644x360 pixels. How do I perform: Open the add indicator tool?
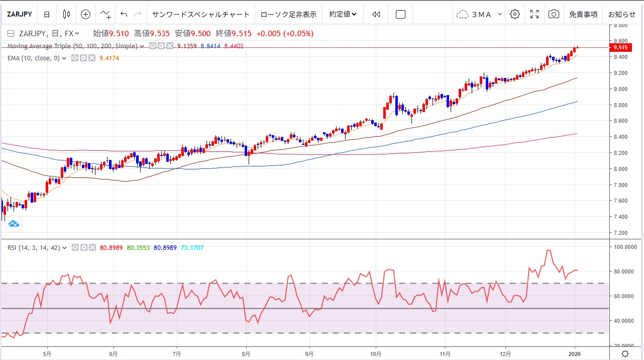[105, 14]
